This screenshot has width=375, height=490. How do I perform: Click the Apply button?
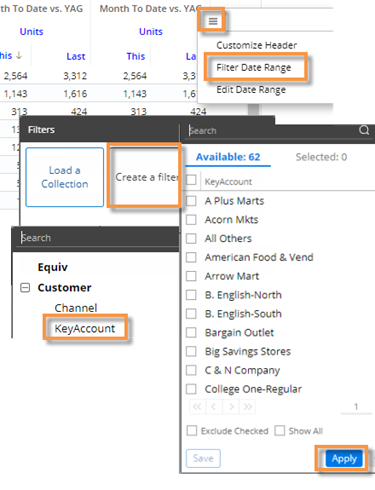point(344,459)
